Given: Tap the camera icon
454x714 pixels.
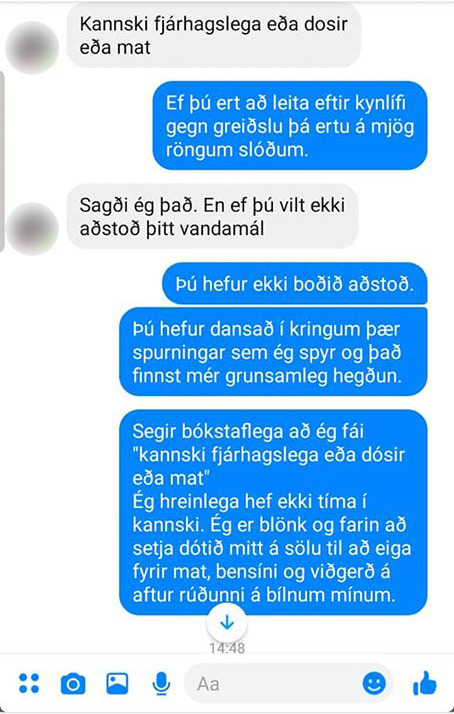Looking at the screenshot, I should click(73, 683).
